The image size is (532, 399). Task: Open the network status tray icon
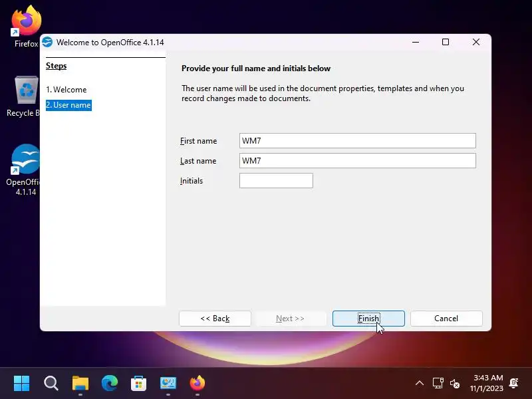438,384
